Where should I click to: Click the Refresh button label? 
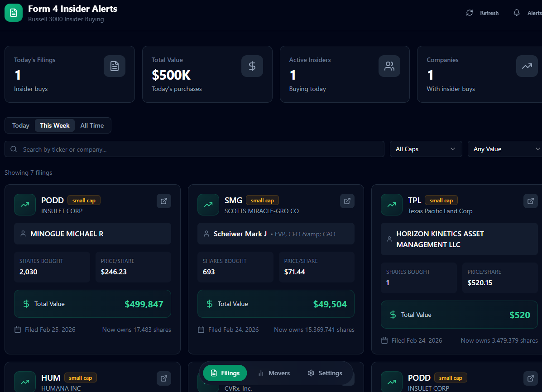489,13
